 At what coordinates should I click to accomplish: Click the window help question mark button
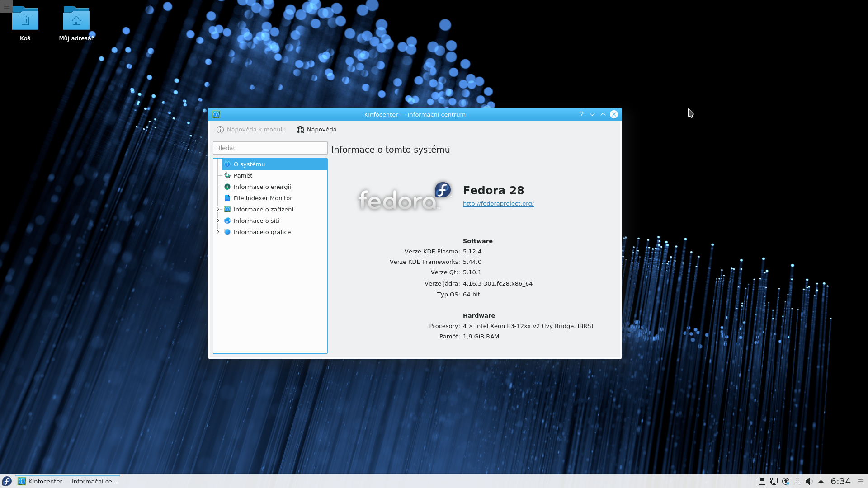581,114
